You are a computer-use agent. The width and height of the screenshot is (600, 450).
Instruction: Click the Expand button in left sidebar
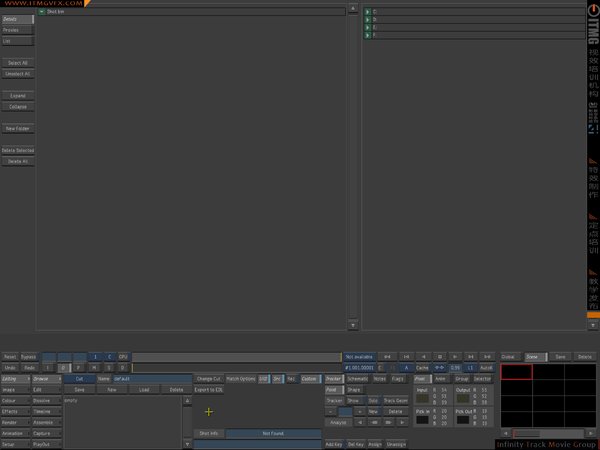pyautogui.click(x=18, y=96)
